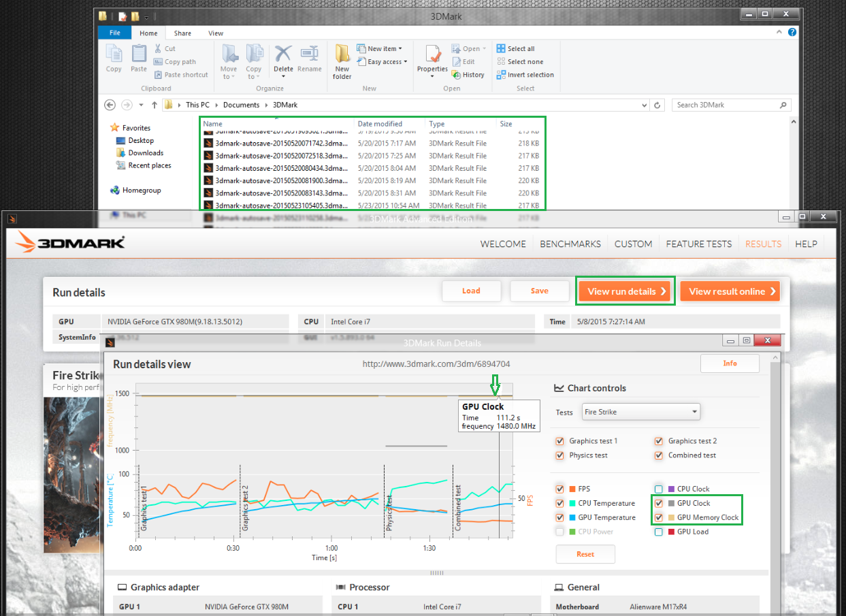Open recent locations dropdown beside Forward
Image resolution: width=846 pixels, height=616 pixels.
tap(141, 105)
